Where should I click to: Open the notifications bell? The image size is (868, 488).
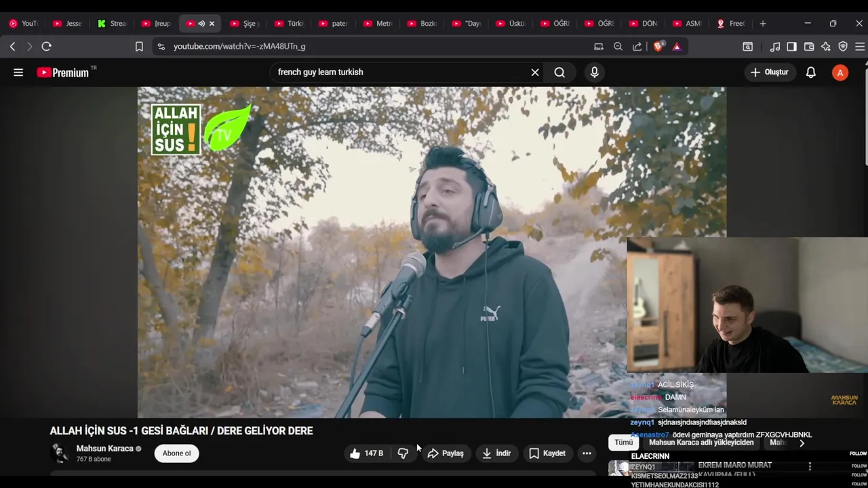[x=810, y=73]
